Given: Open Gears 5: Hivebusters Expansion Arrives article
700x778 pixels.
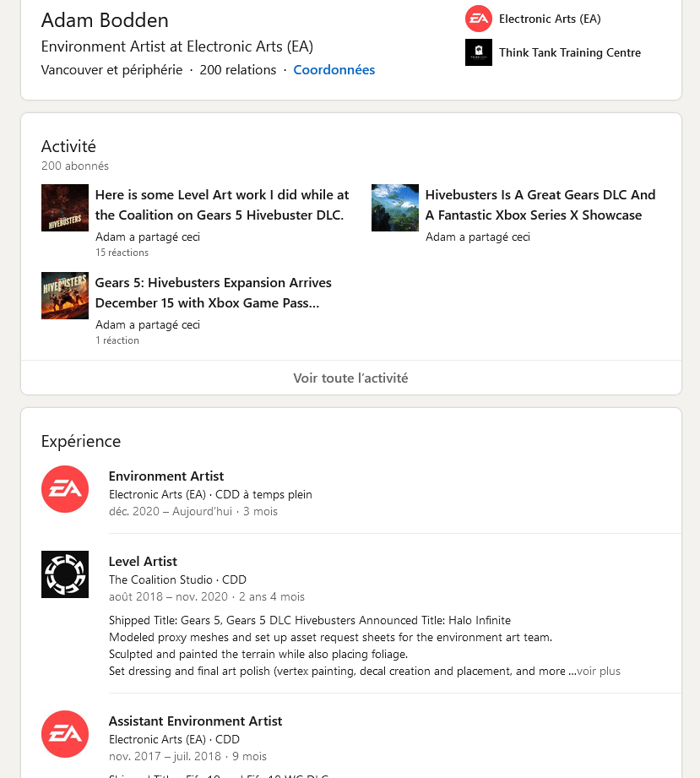Looking at the screenshot, I should (214, 293).
